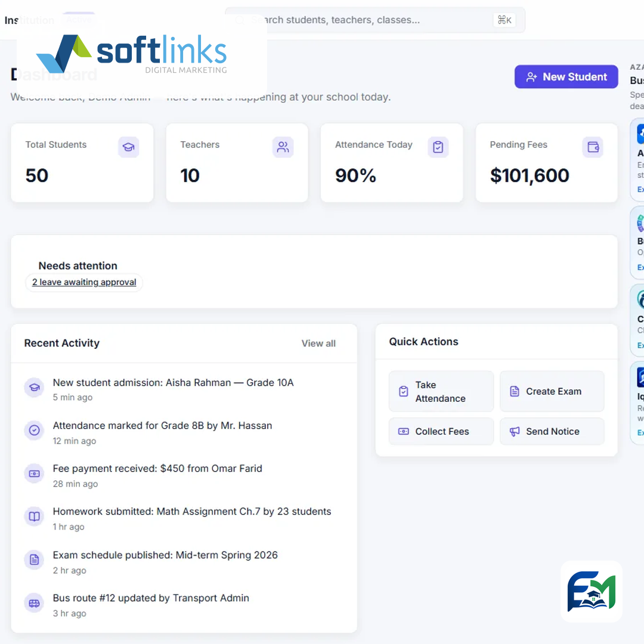Click the bus icon beside Bus route #12
The height and width of the screenshot is (644, 644).
[x=35, y=603]
